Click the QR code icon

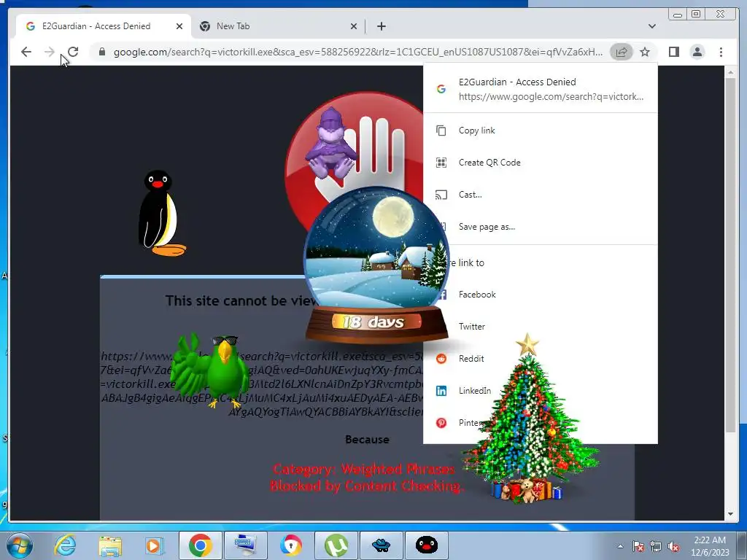click(441, 163)
